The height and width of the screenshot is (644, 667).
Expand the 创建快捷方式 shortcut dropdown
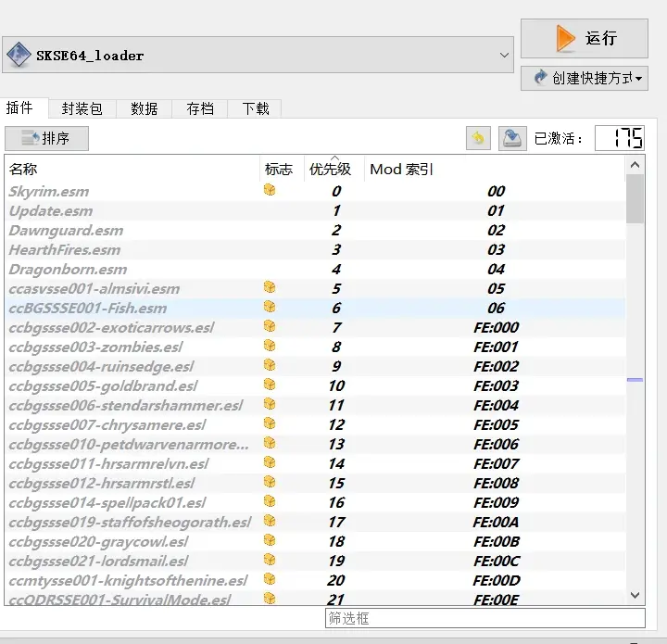[x=584, y=79]
